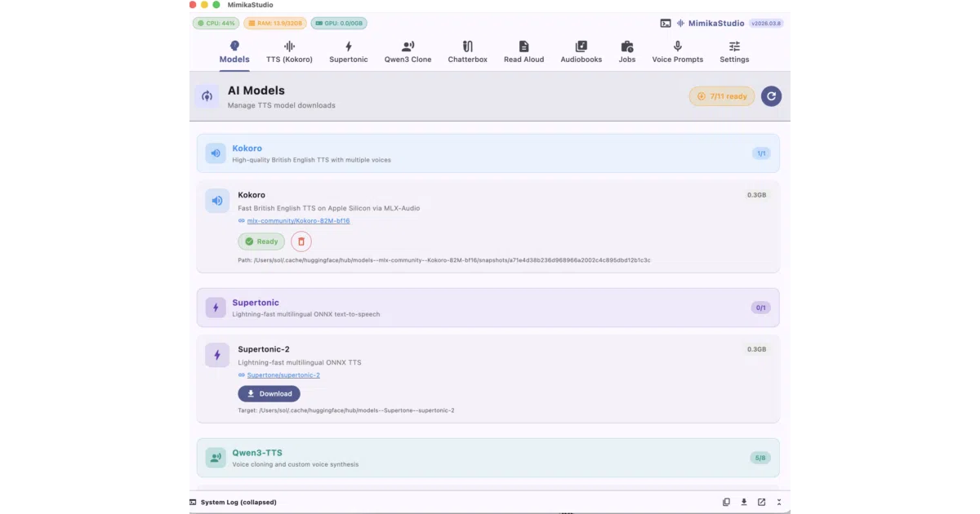Switch to the TTS (Kokoro) tab
The width and height of the screenshot is (980, 514).
click(289, 52)
